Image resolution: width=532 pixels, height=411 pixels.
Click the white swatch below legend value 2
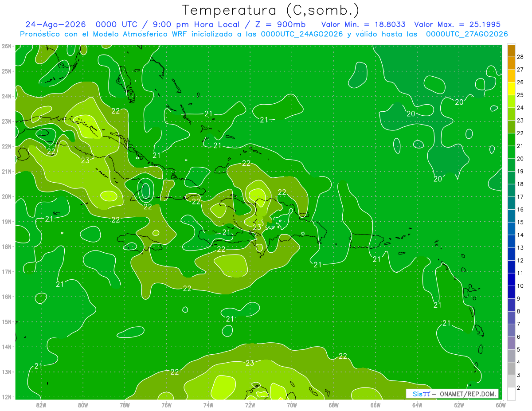tap(511, 394)
